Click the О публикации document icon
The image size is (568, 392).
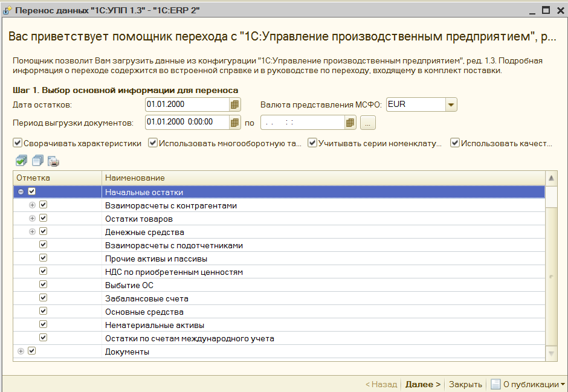[x=495, y=384]
